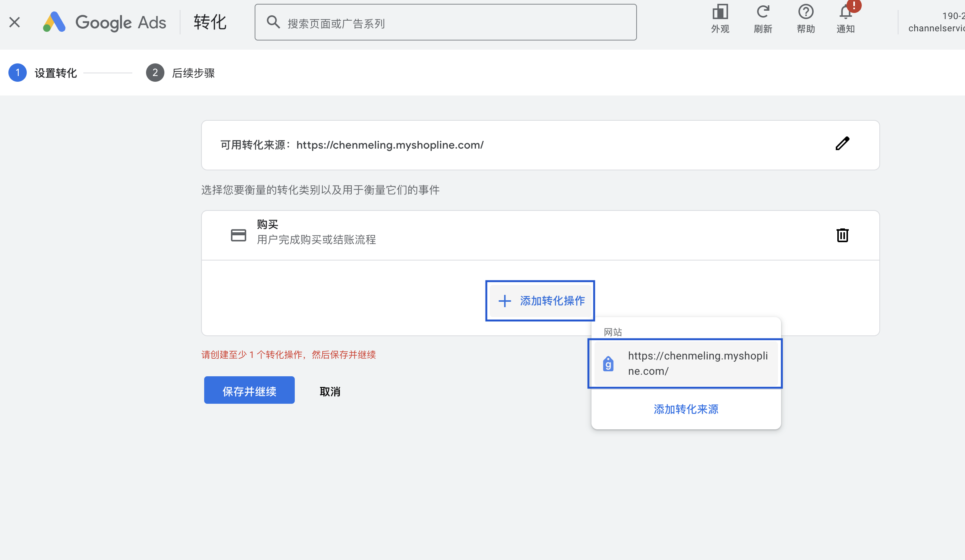Choose chenmeling.myshopline.com in the 网站 dropdown list
Viewport: 965px width, 560px height.
coord(686,363)
